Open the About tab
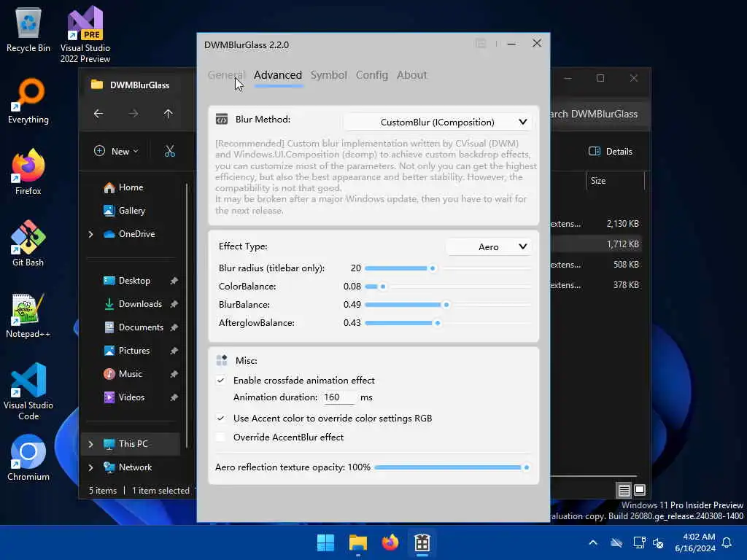Screen dimensions: 747x560 tap(411, 75)
